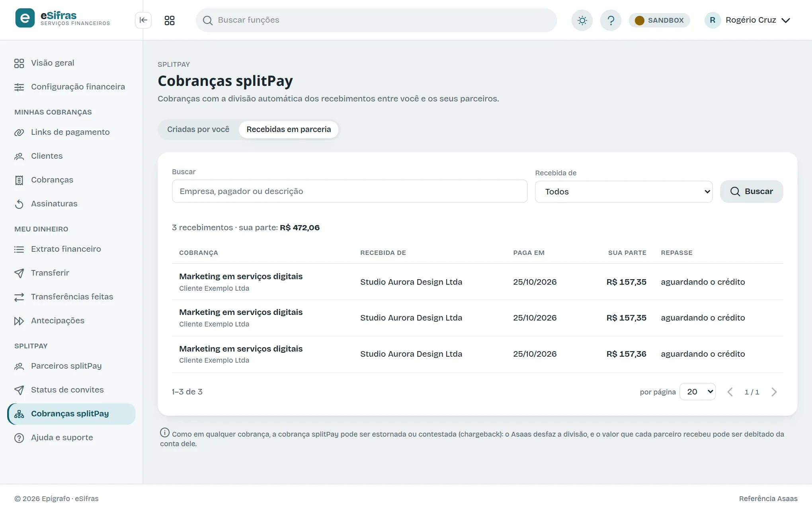Click Status de convites send icon
This screenshot has width=812, height=513.
19,390
